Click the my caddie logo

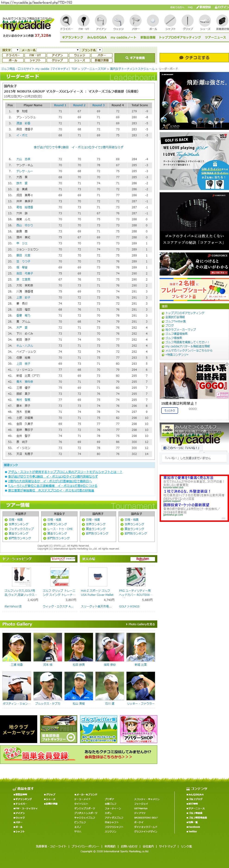(x=27, y=25)
